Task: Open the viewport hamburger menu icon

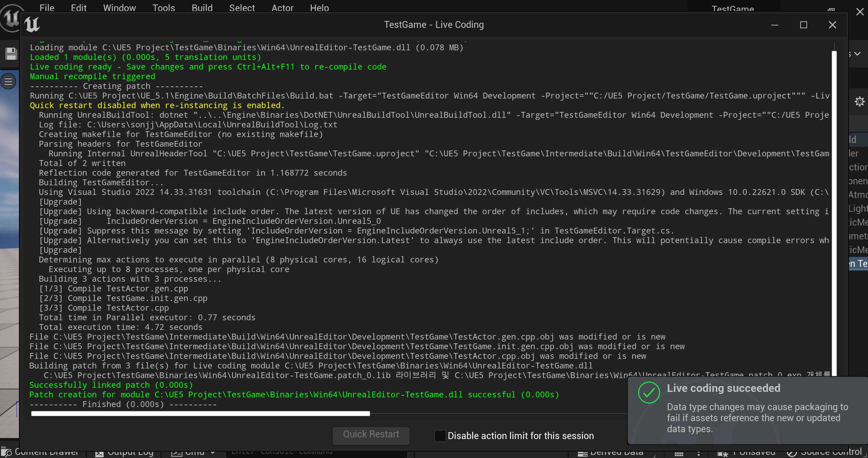Action: pos(8,82)
